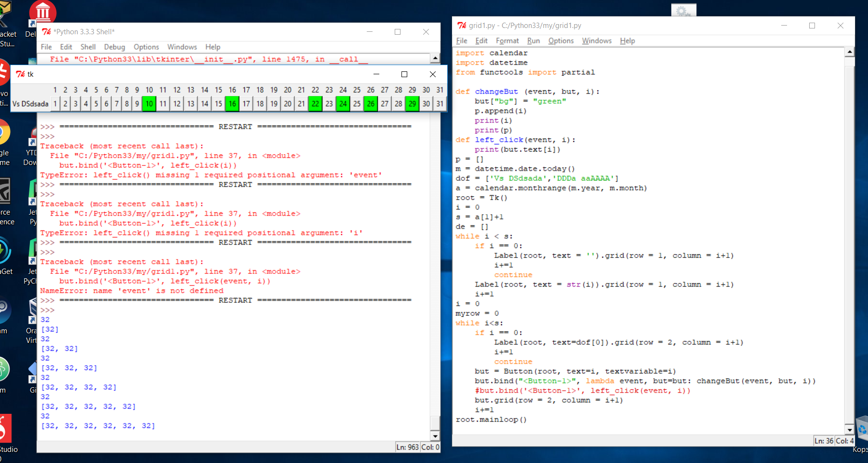The width and height of the screenshot is (868, 463).
Task: Open Options menu in Python Shell window
Action: point(147,47)
